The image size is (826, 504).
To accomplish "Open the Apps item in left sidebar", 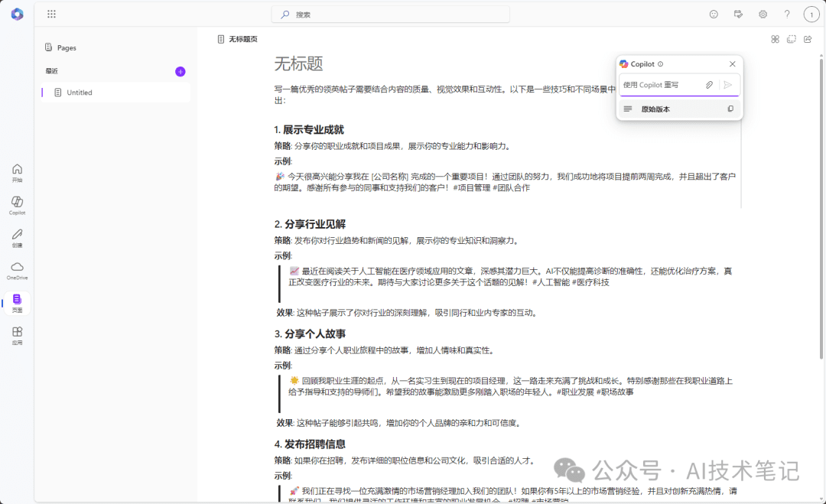I will (18, 336).
